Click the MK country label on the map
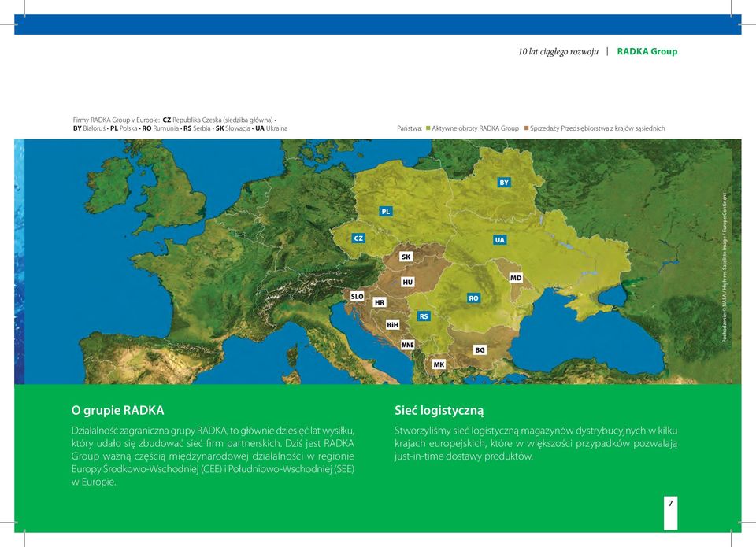The height and width of the screenshot is (547, 756). click(x=439, y=364)
